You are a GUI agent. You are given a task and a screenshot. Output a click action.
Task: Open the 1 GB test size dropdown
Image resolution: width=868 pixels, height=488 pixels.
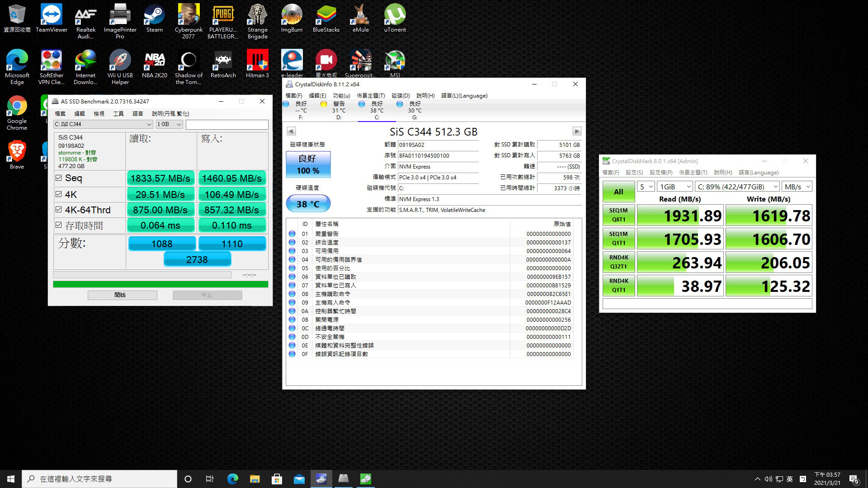click(169, 124)
